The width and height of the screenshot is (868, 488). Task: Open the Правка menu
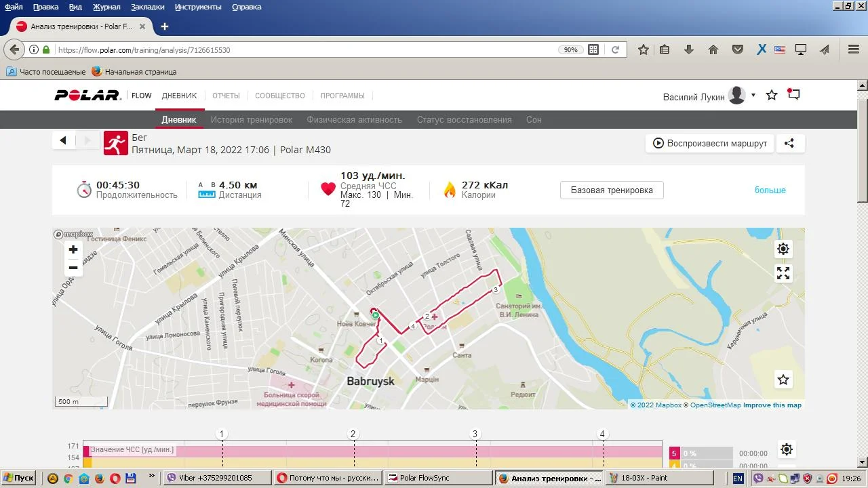[46, 7]
